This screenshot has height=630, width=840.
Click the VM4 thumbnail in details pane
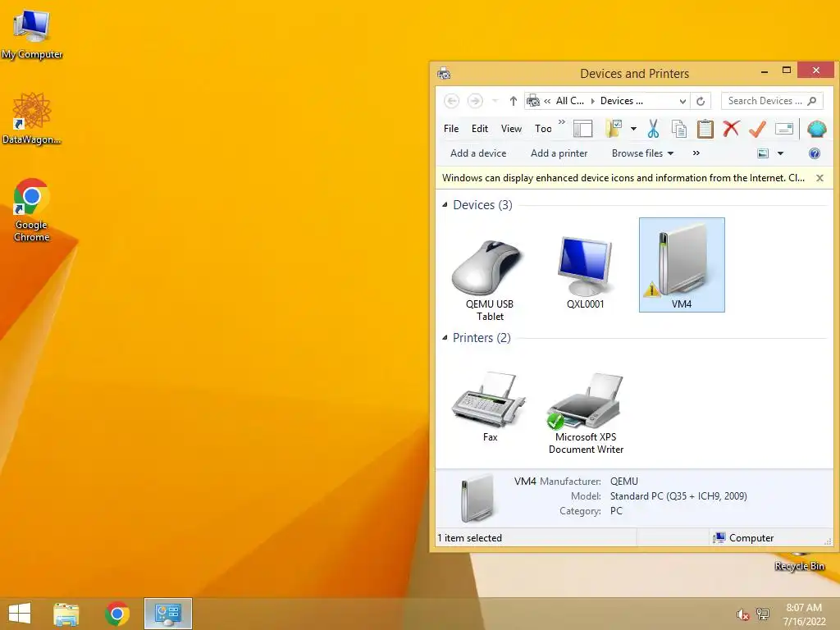click(477, 500)
